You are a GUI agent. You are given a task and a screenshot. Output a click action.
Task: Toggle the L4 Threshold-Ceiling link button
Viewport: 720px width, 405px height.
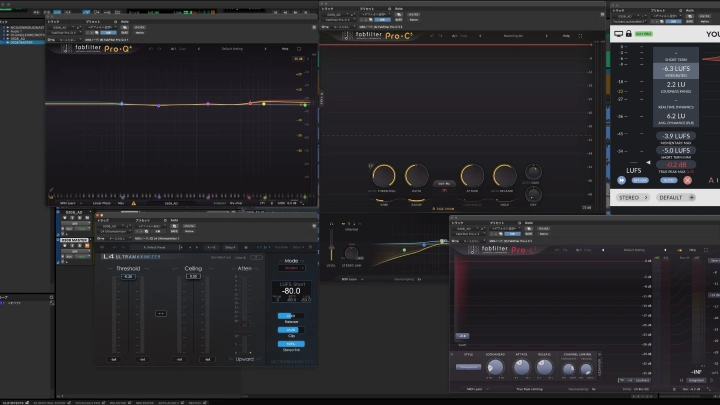(161, 314)
